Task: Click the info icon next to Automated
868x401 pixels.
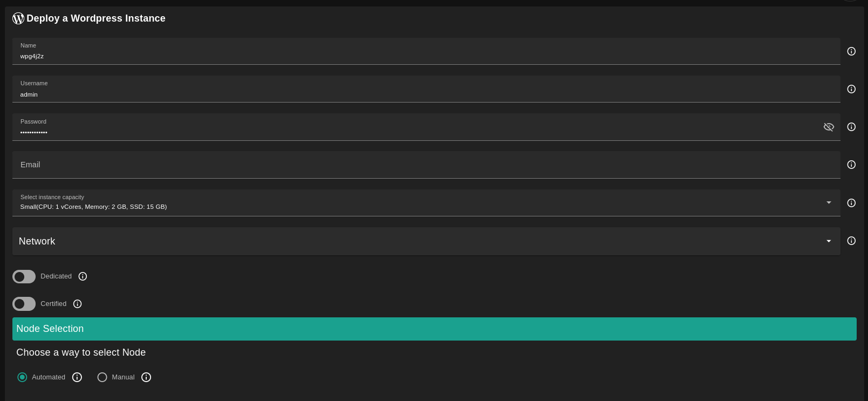Action: (x=77, y=377)
